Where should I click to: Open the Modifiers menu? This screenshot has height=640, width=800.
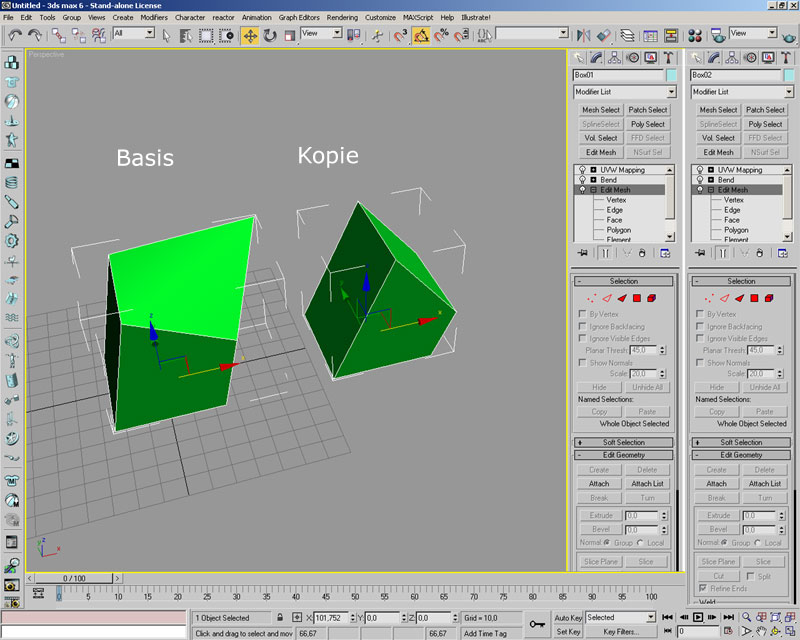[x=154, y=17]
